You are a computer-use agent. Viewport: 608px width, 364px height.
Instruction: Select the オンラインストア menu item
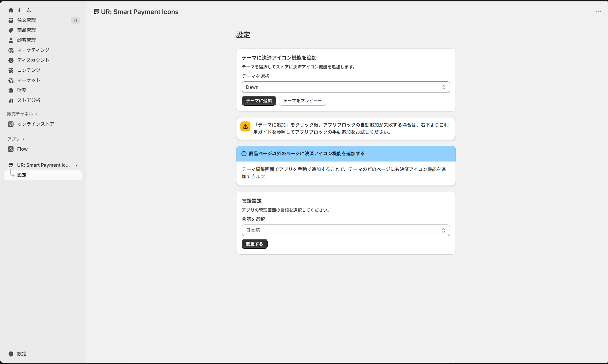point(36,124)
